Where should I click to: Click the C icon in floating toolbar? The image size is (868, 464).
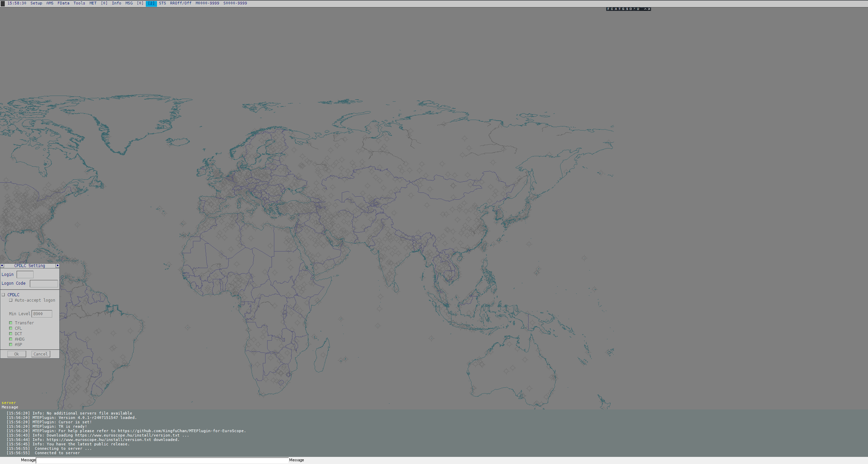(x=612, y=9)
